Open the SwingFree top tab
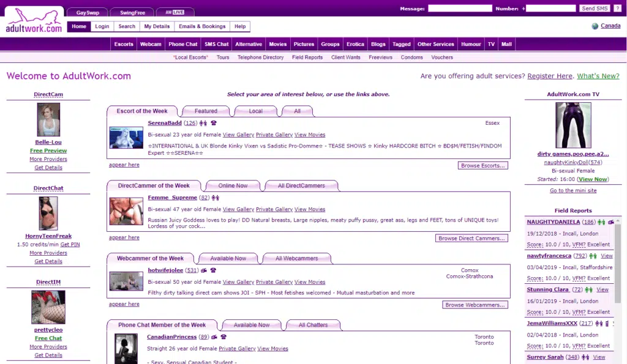Screen dimensions: 627x364 click(x=132, y=12)
